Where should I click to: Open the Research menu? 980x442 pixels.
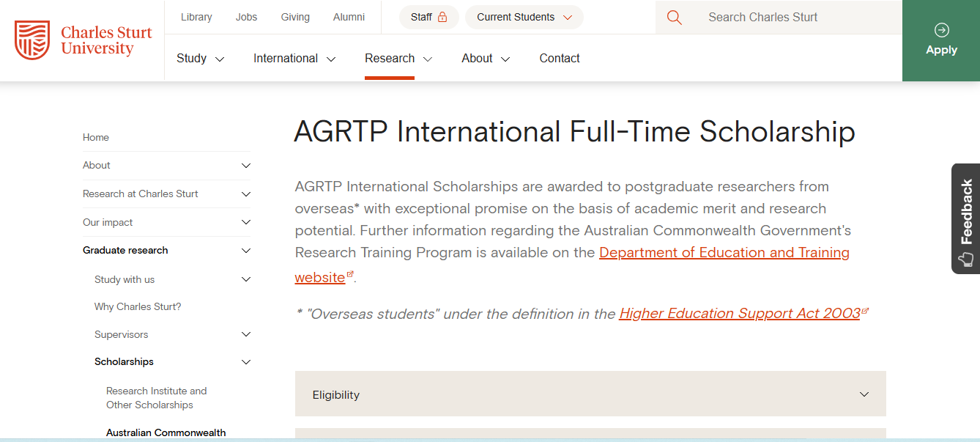pyautogui.click(x=398, y=58)
